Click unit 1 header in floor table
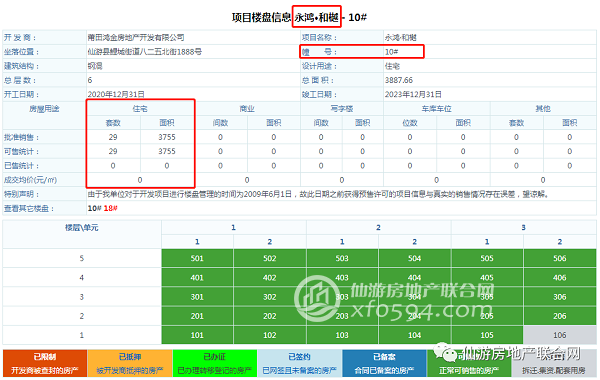 [233, 228]
